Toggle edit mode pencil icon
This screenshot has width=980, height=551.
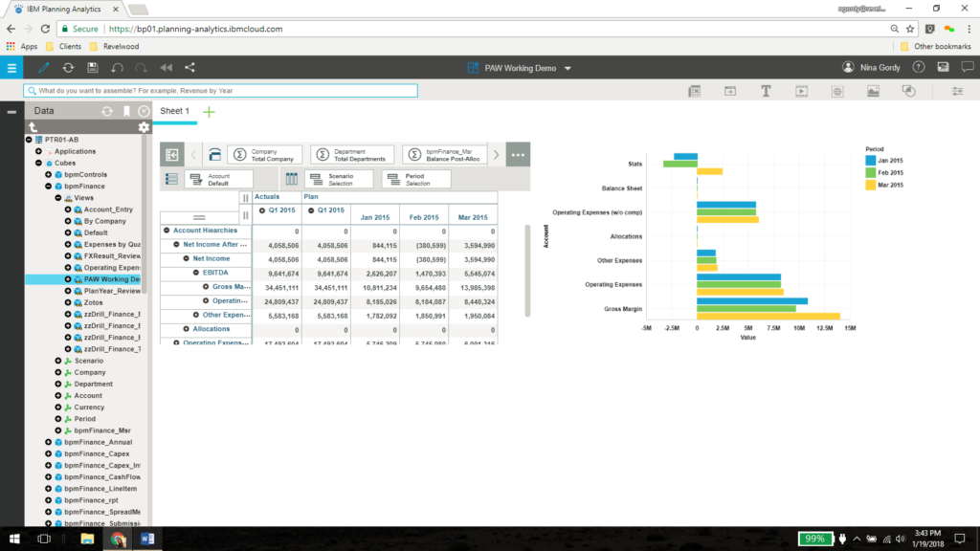coord(43,68)
